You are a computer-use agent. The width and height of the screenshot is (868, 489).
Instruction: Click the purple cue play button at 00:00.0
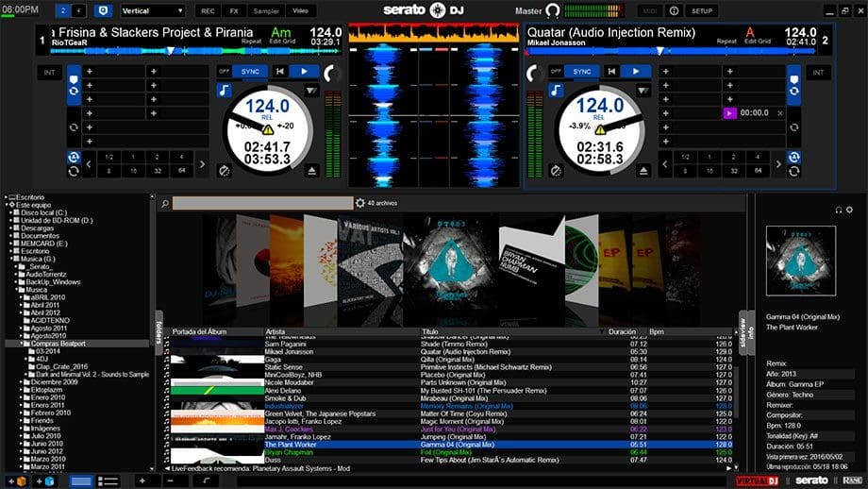[729, 113]
